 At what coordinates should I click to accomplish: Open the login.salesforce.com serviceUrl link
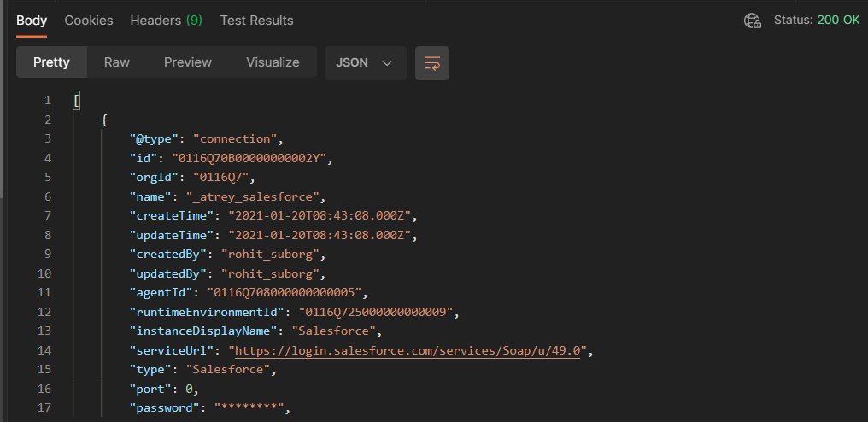coord(408,350)
